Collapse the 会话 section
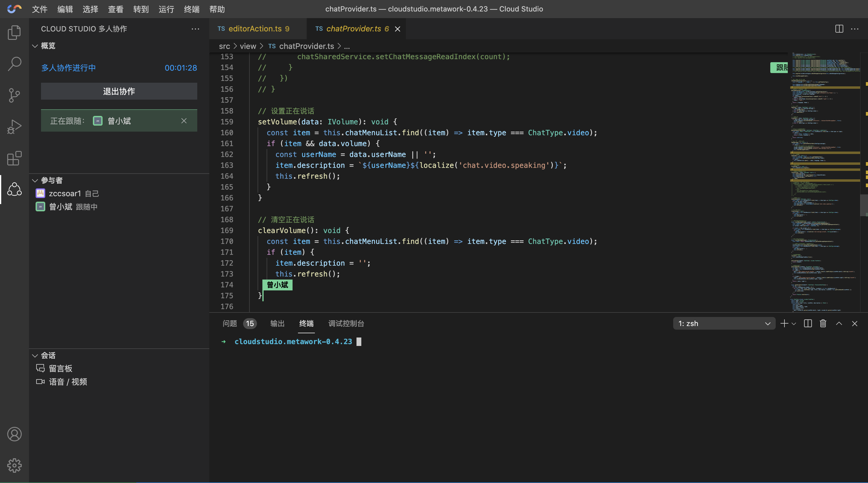 click(35, 356)
